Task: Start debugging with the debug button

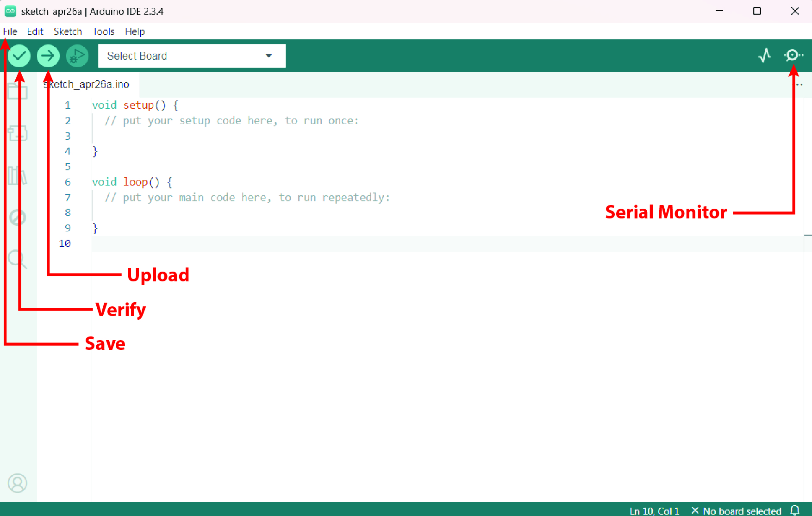Action: [77, 56]
